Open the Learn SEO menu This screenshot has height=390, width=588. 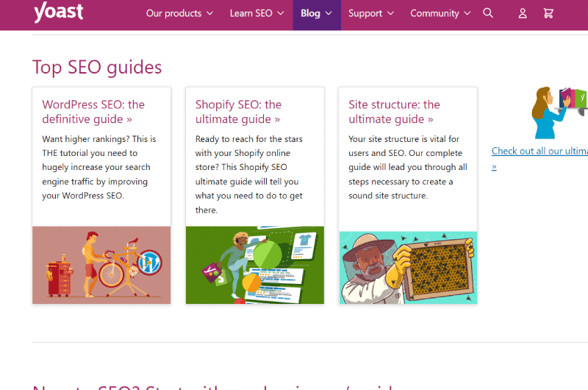click(x=257, y=13)
